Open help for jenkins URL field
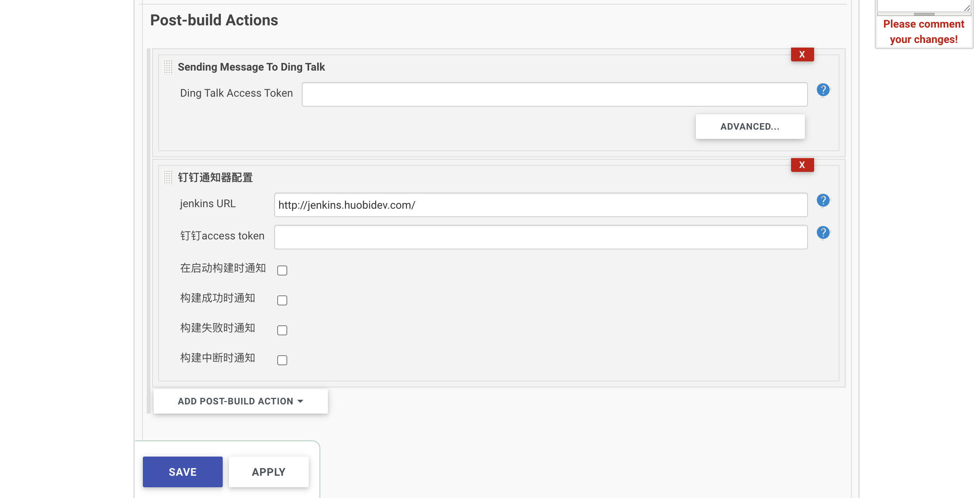The height and width of the screenshot is (498, 980). [823, 200]
